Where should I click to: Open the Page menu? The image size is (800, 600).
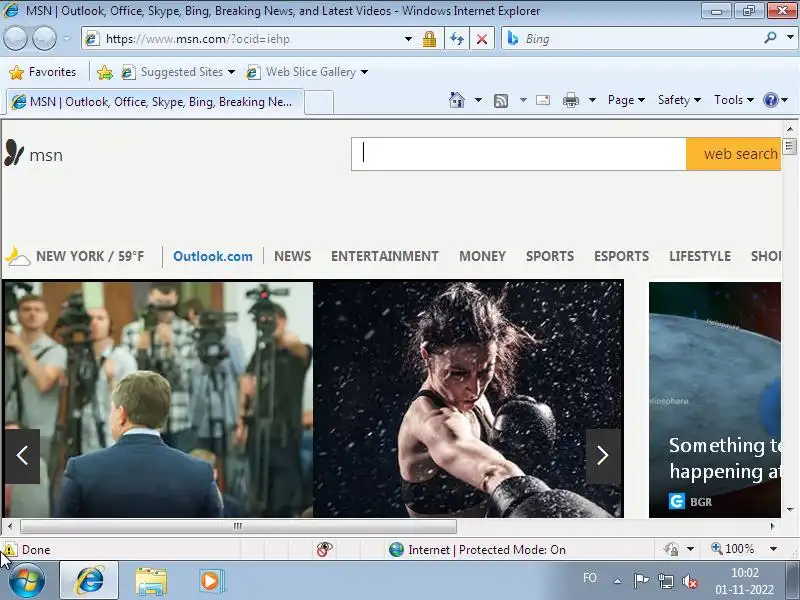click(626, 100)
